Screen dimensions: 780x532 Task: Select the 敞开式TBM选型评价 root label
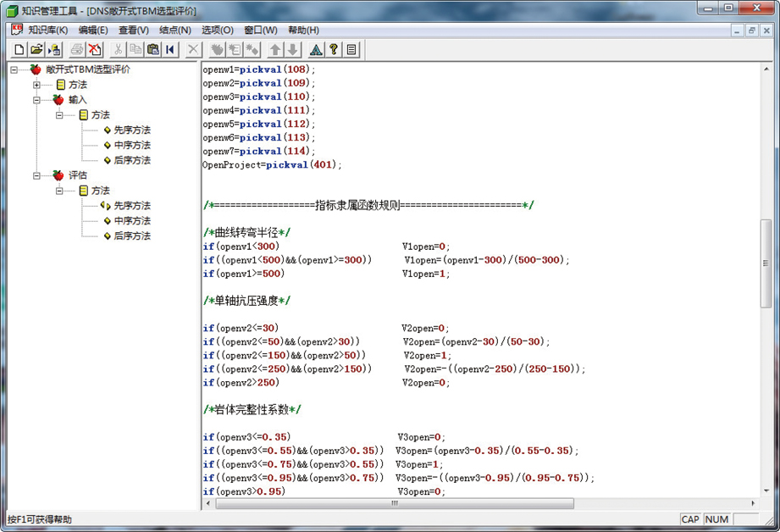88,69
